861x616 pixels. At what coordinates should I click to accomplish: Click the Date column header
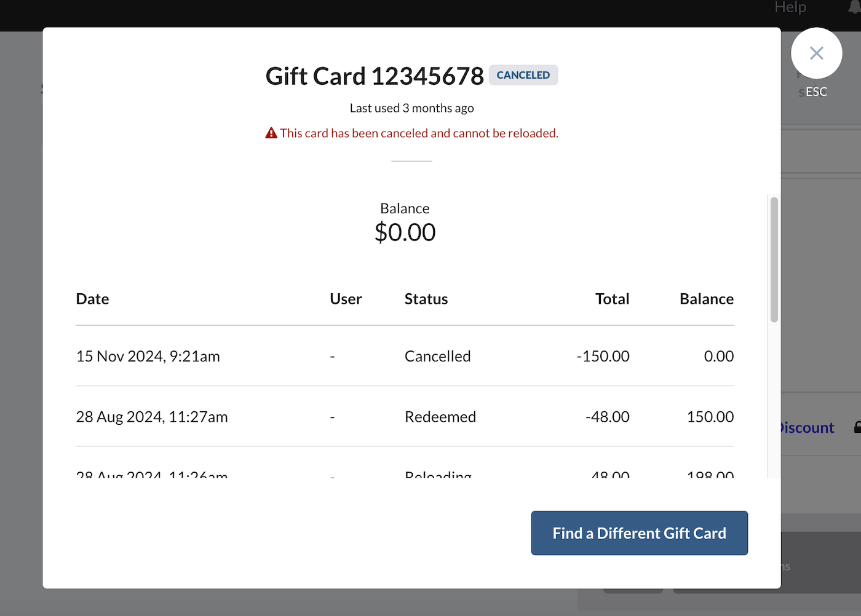click(92, 299)
